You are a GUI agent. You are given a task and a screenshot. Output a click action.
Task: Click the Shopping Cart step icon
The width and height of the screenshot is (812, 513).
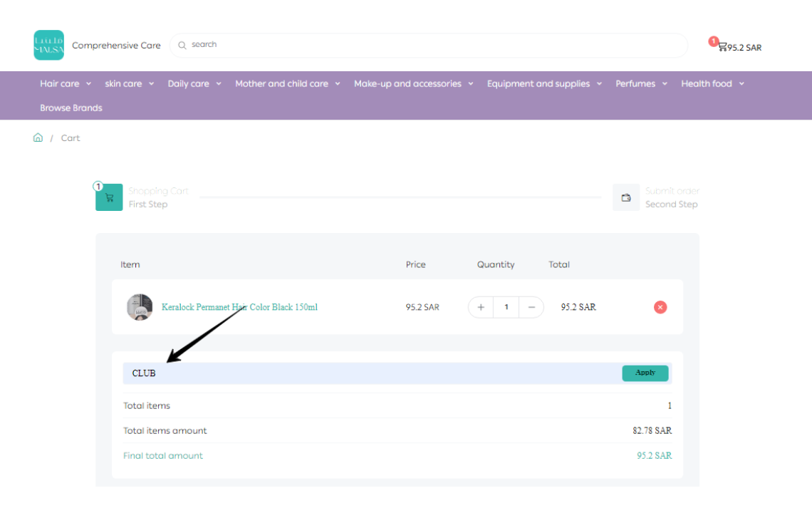[109, 197]
